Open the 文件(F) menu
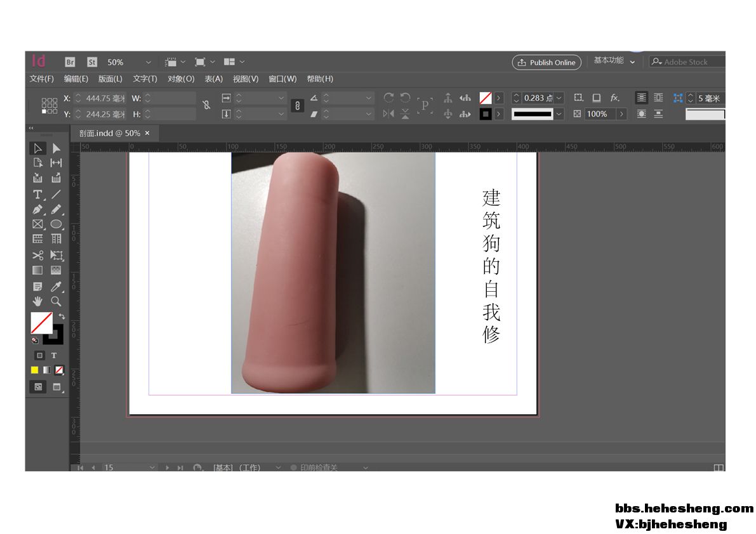The height and width of the screenshot is (534, 756). point(42,79)
